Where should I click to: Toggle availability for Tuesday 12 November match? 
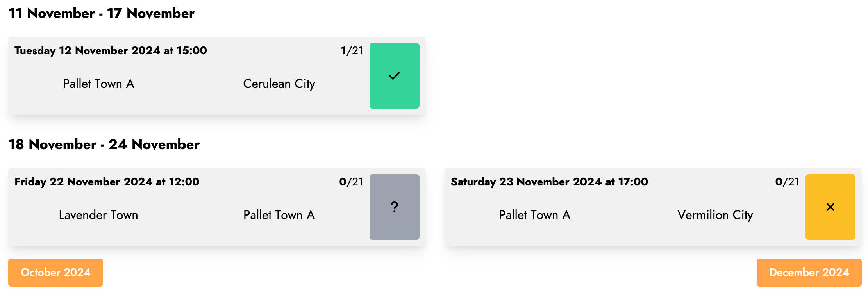pyautogui.click(x=394, y=76)
